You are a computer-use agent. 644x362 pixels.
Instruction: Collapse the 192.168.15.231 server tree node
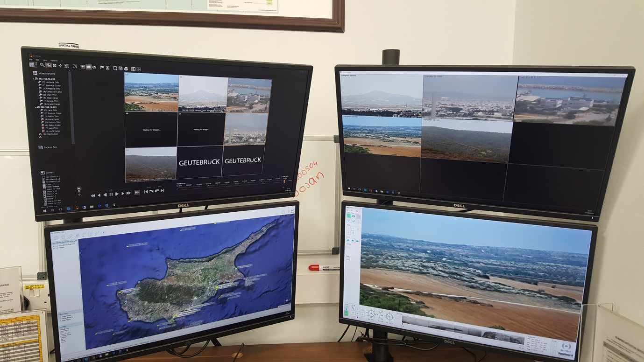37,107
